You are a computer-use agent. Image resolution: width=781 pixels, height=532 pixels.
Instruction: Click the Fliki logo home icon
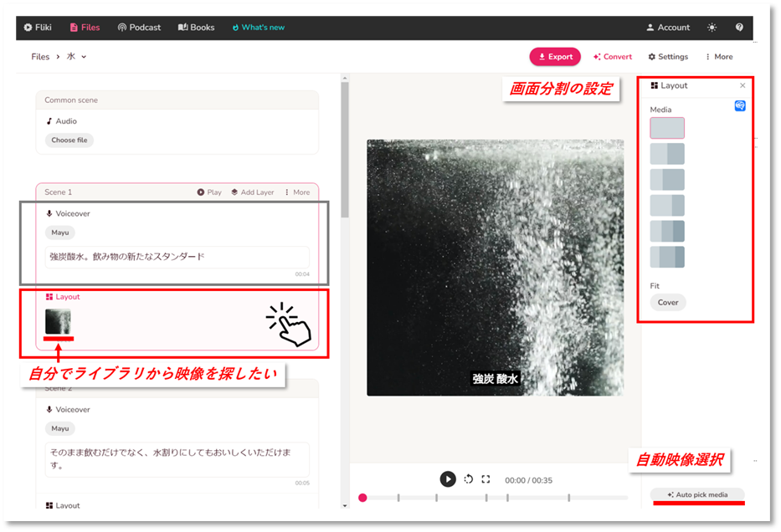coord(38,28)
